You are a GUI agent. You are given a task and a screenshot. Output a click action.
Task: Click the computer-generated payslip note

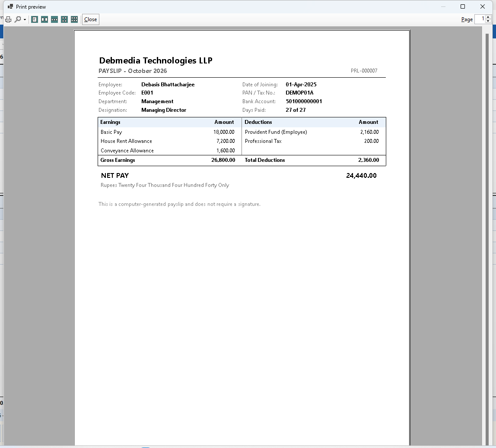coord(179,204)
